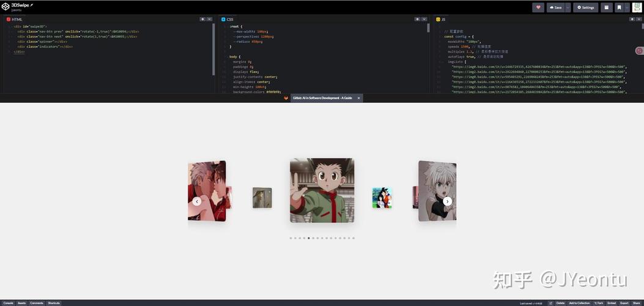This screenshot has height=306, width=644.
Task: Select last carousel indicator dot
Action: click(x=353, y=238)
